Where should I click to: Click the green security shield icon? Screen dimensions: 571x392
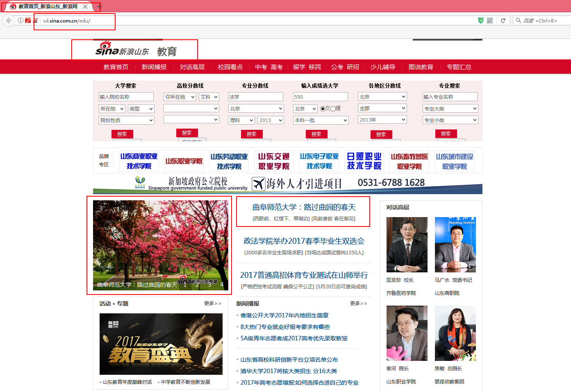[480, 20]
